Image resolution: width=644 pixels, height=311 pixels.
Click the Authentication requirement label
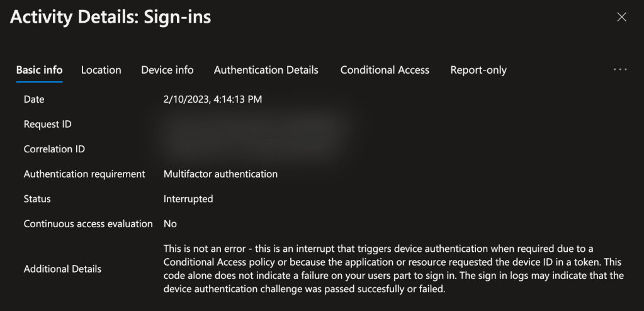click(84, 174)
